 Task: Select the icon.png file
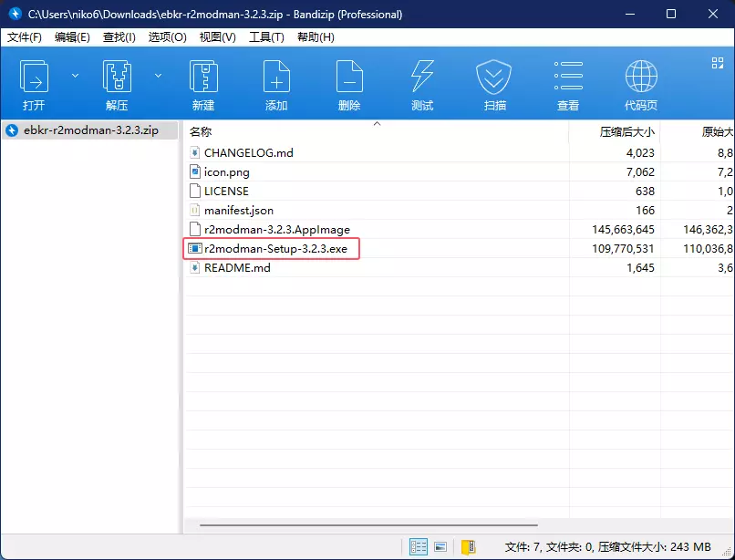coord(227,172)
